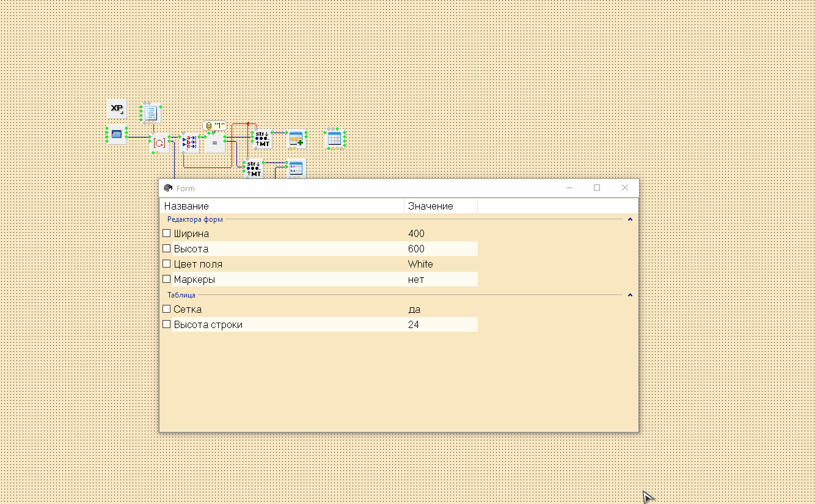815x504 pixels.
Task: Click the equals comparison element
Action: click(x=214, y=143)
